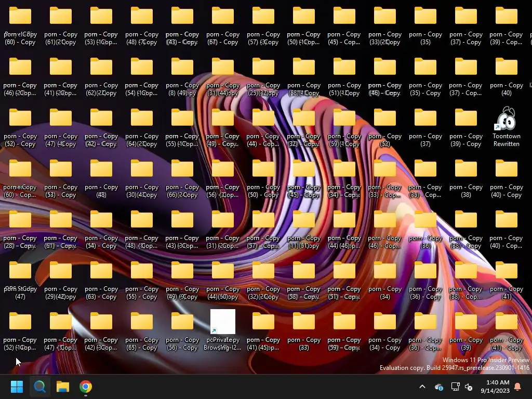Open taskbar Search
532x399 pixels.
[x=39, y=387]
